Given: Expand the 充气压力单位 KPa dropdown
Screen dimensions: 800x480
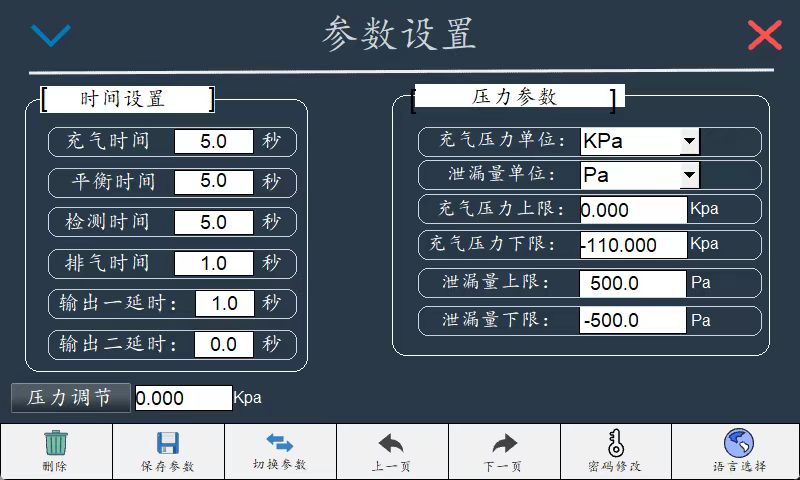Looking at the screenshot, I should click(689, 141).
